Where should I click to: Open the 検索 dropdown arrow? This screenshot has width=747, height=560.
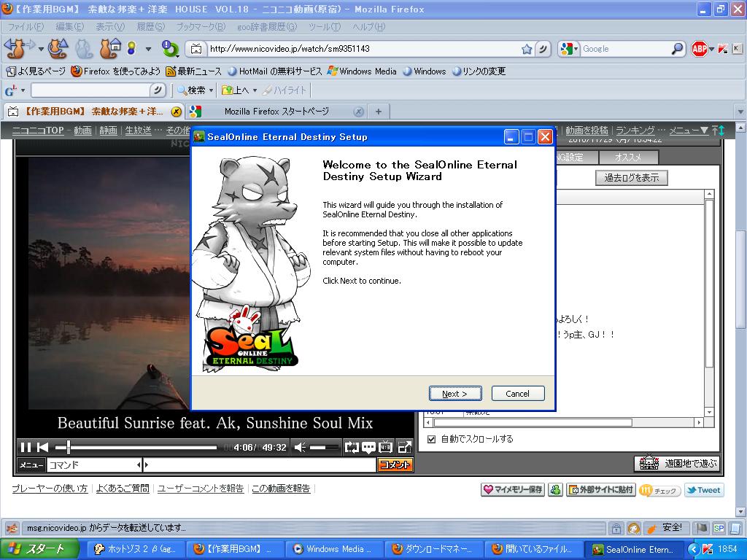tap(211, 90)
